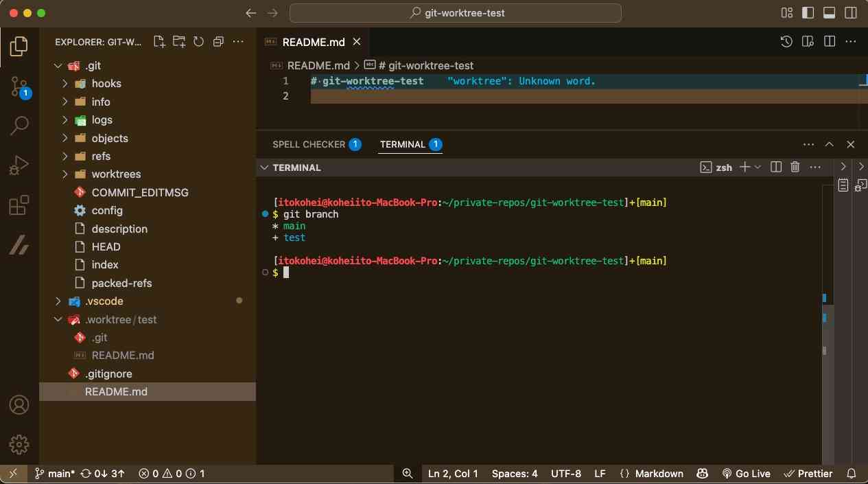The width and height of the screenshot is (868, 484).
Task: Open the Extensions view
Action: pos(19,205)
